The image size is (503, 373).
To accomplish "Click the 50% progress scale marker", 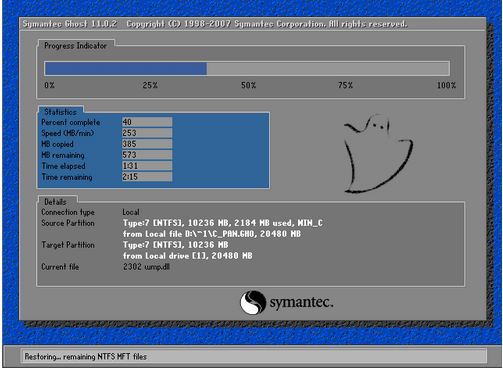I will point(249,85).
